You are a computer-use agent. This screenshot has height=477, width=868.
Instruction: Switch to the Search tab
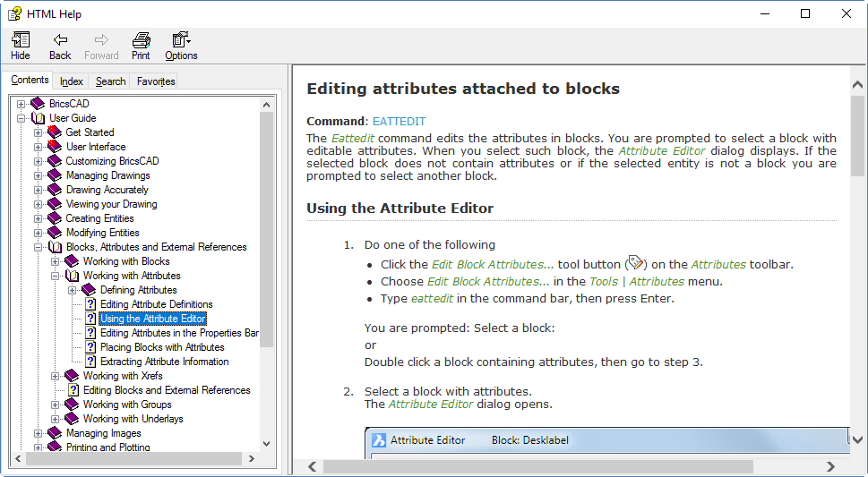point(111,81)
